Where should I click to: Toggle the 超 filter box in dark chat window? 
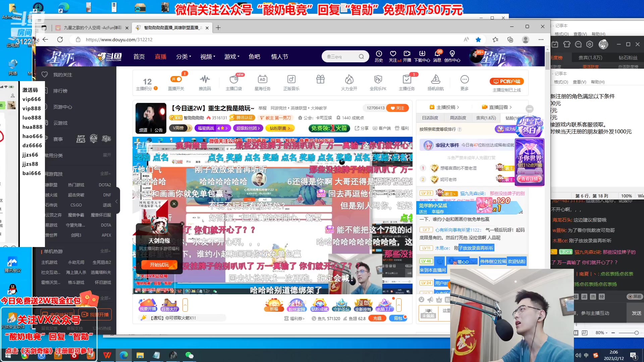pyautogui.click(x=576, y=297)
